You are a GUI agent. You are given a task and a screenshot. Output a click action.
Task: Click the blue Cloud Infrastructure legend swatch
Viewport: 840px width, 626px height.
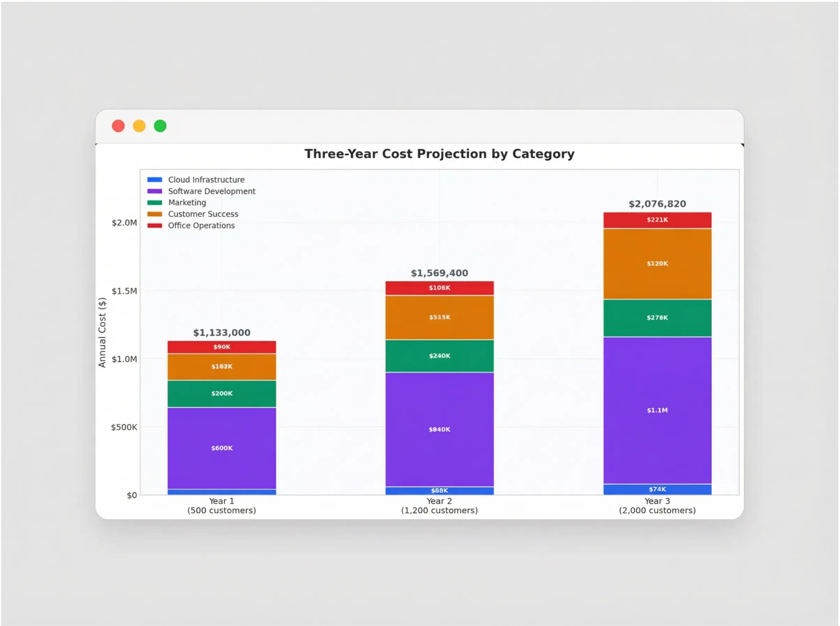tap(155, 180)
